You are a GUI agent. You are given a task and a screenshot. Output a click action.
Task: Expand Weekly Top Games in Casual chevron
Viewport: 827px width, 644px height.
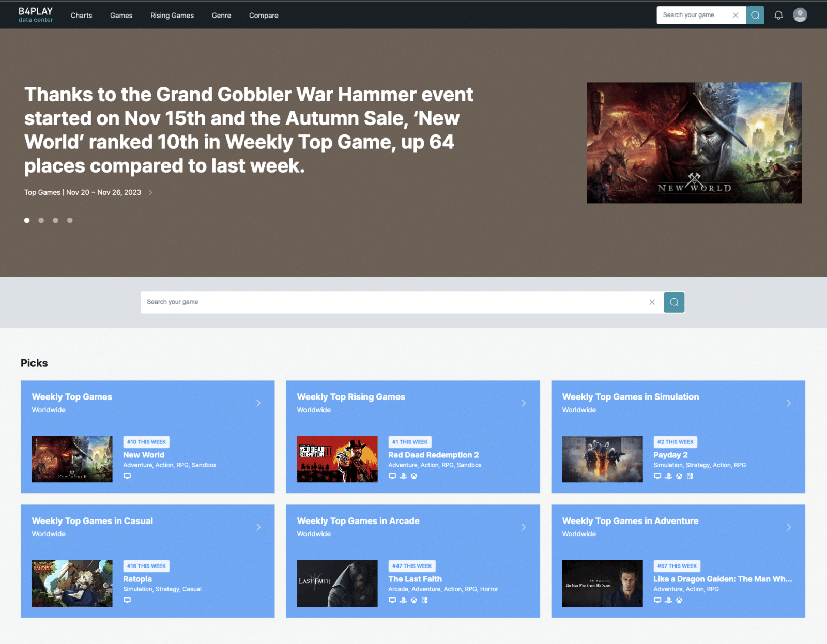258,527
